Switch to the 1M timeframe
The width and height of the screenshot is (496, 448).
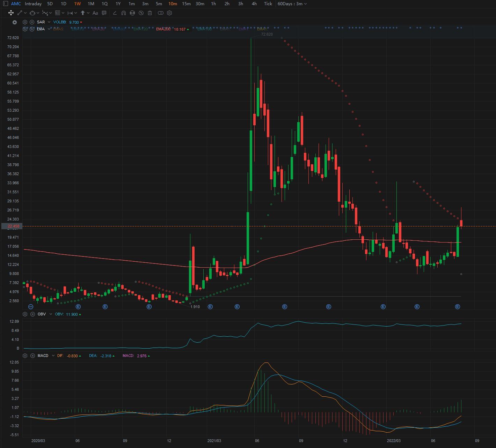pos(91,3)
